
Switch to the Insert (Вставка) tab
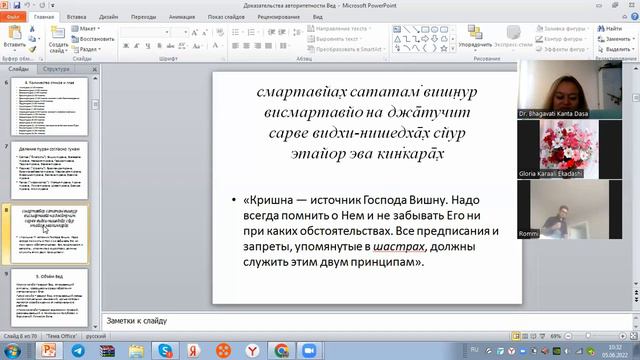click(x=76, y=17)
